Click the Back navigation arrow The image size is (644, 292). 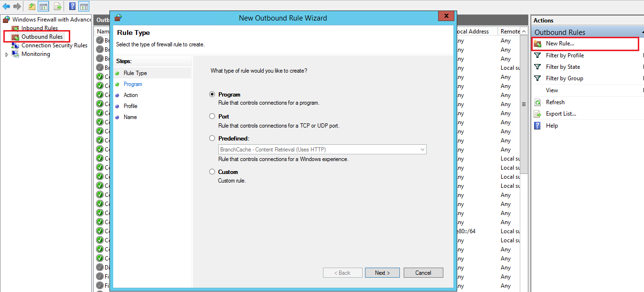[6, 7]
